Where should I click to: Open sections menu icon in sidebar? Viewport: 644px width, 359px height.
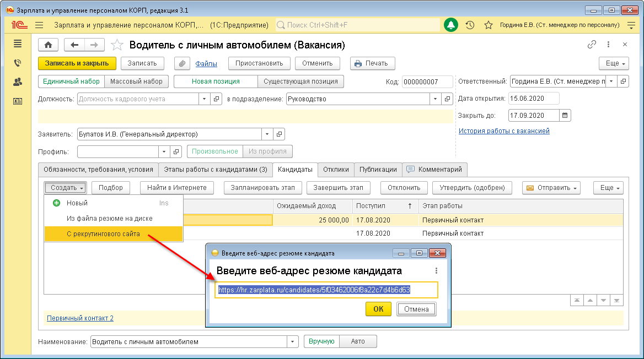18,43
